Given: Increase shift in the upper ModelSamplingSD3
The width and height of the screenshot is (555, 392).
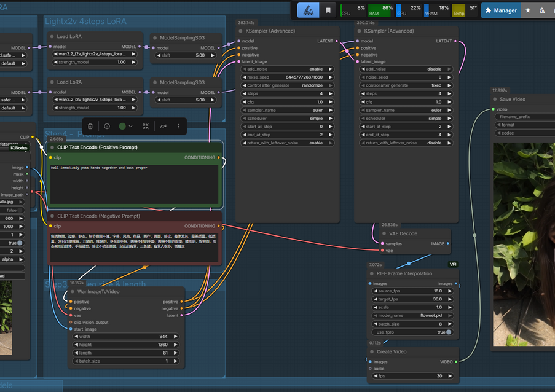Looking at the screenshot, I should tap(213, 55).
